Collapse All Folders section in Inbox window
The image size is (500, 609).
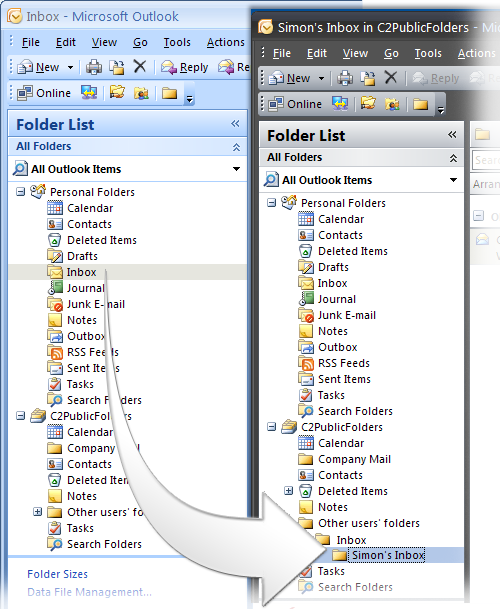[x=236, y=147]
